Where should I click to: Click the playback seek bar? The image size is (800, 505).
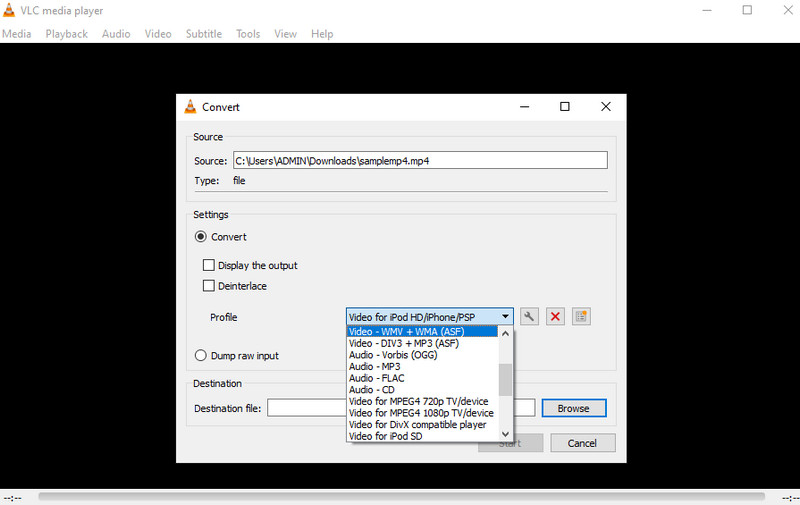click(x=400, y=497)
